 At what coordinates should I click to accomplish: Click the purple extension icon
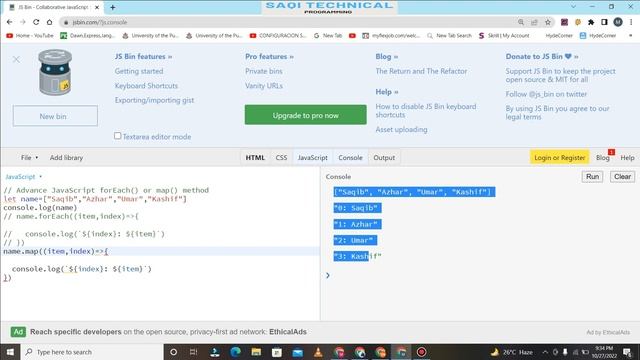(564, 22)
